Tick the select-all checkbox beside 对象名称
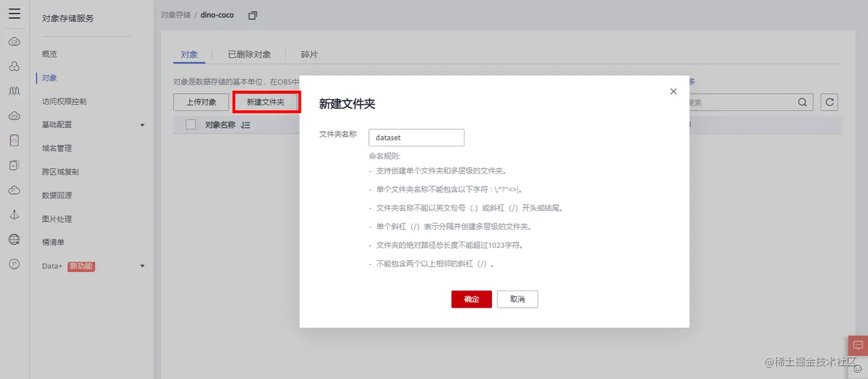The width and height of the screenshot is (868, 379). [x=191, y=125]
